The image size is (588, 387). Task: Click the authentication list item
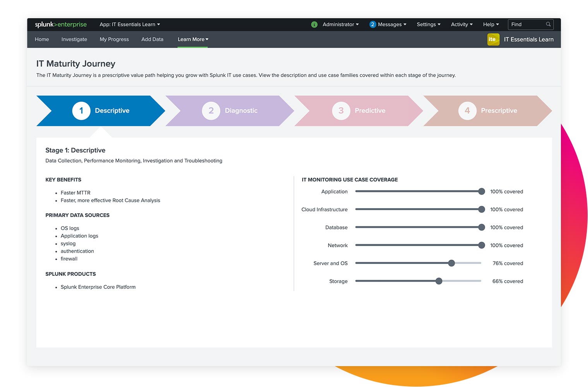coord(77,251)
